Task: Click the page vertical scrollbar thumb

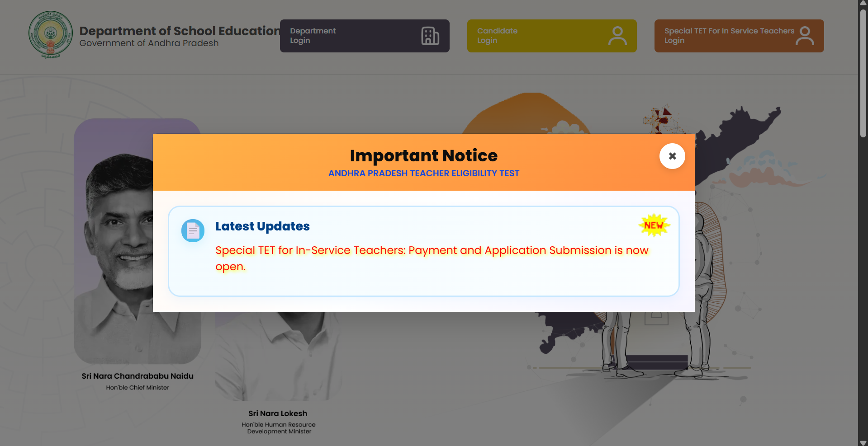Action: [x=863, y=72]
